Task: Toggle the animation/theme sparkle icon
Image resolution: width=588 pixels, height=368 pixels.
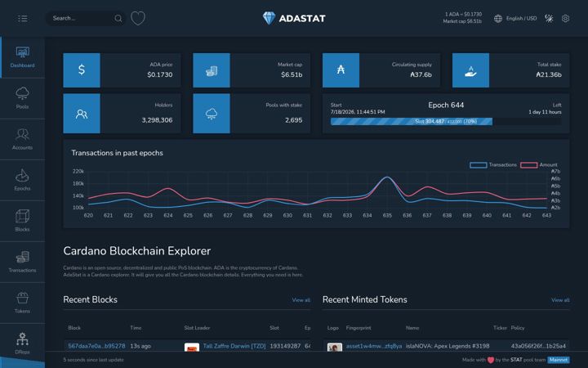Action: tap(549, 18)
